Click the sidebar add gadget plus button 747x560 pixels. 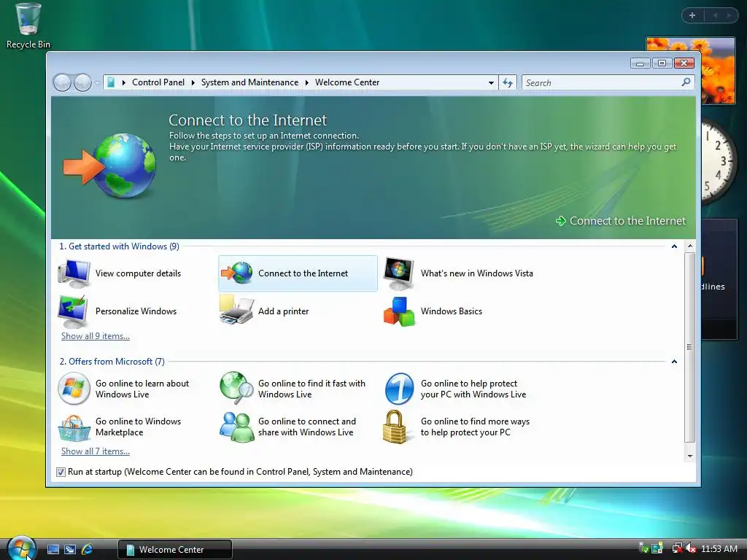point(692,16)
